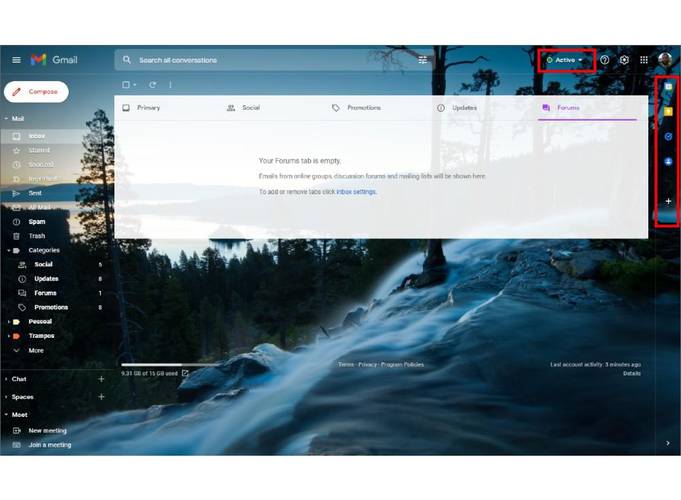Open the More three-dot toolbar menu
The image size is (681, 500).
170,85
